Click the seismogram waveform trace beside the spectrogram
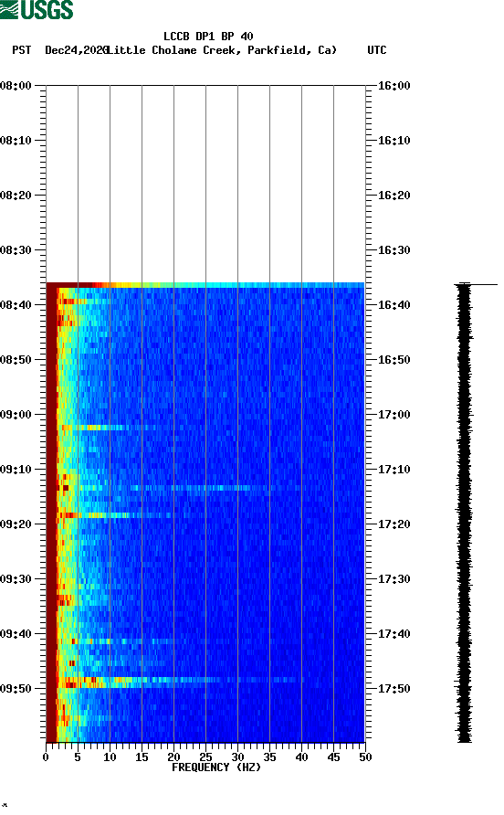504x815 pixels. coord(465,513)
